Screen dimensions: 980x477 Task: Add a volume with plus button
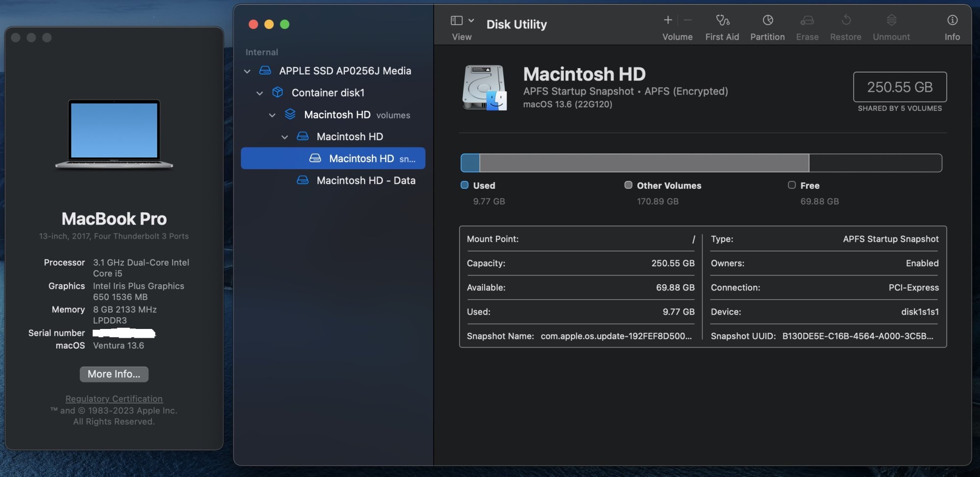coord(668,20)
